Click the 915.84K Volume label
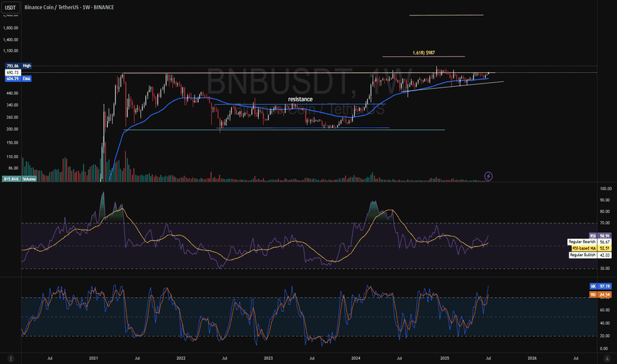 pyautogui.click(x=20, y=179)
